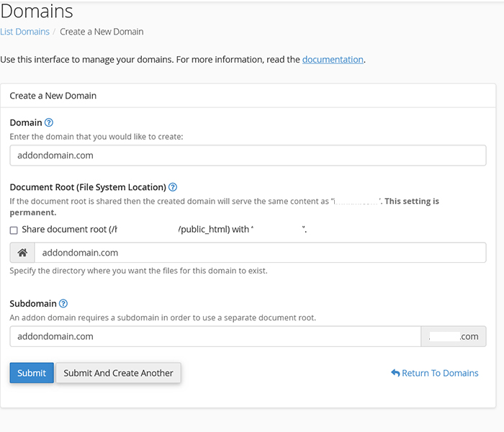504x432 pixels.
Task: Focus the Domain name input field
Action: [x=248, y=155]
